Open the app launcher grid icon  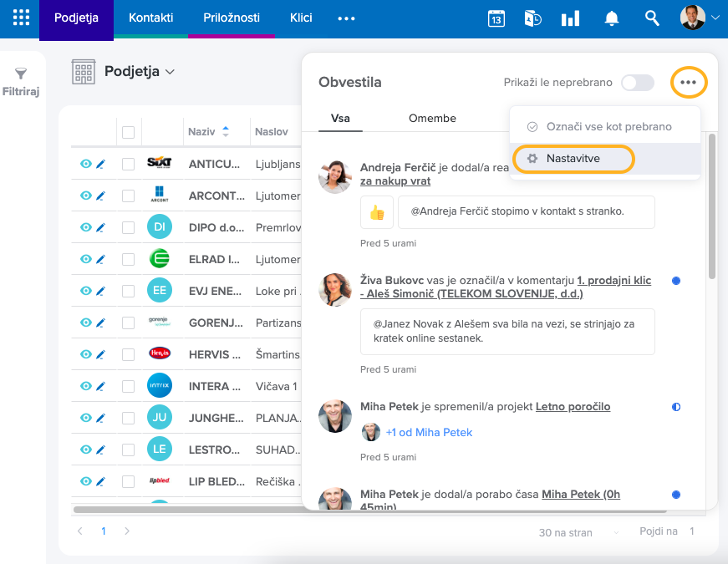tap(22, 18)
